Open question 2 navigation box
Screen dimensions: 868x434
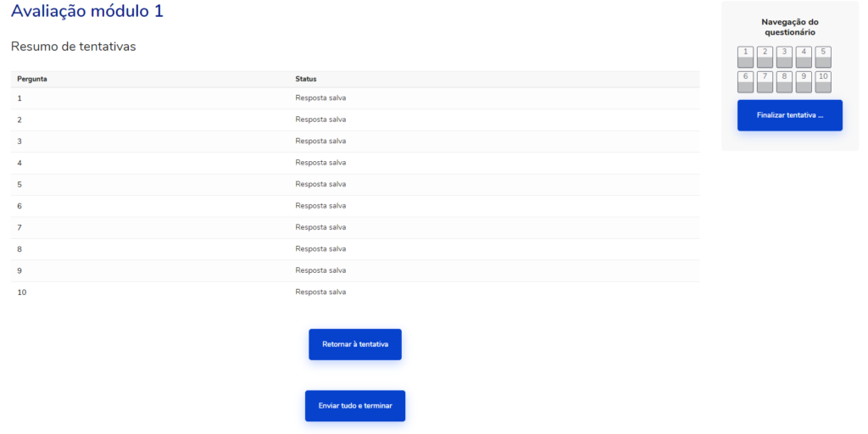point(765,57)
